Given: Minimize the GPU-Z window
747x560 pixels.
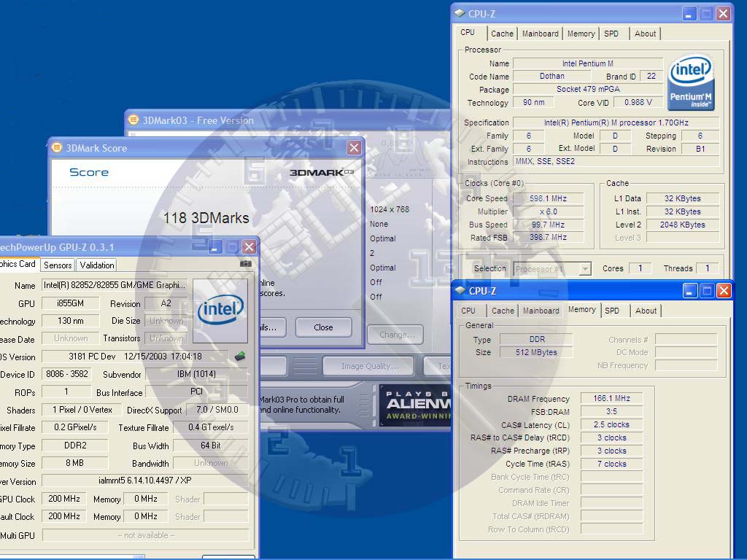Looking at the screenshot, I should [x=215, y=246].
